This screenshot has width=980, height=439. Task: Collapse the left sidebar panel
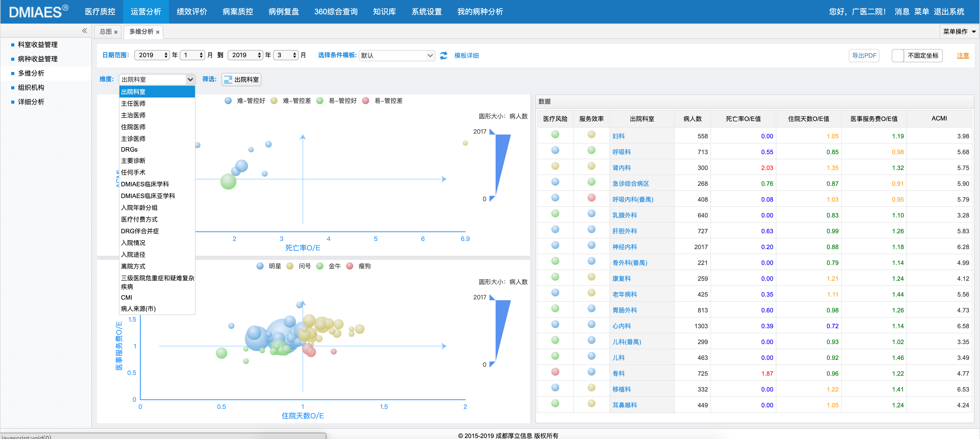84,31
